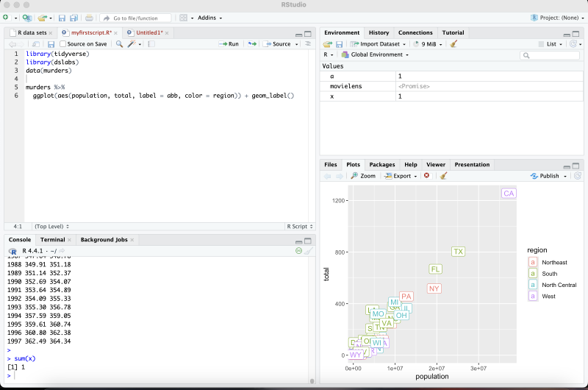Open the 9 MiB memory usage dropdown
588x390 pixels.
pyautogui.click(x=428, y=44)
